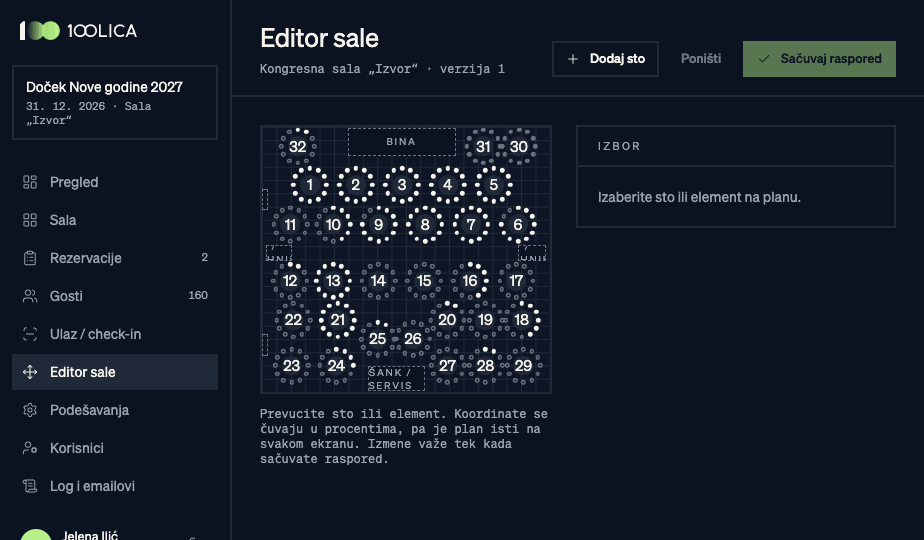Select table 13 on the floor plan
Image resolution: width=924 pixels, height=540 pixels.
coord(334,281)
